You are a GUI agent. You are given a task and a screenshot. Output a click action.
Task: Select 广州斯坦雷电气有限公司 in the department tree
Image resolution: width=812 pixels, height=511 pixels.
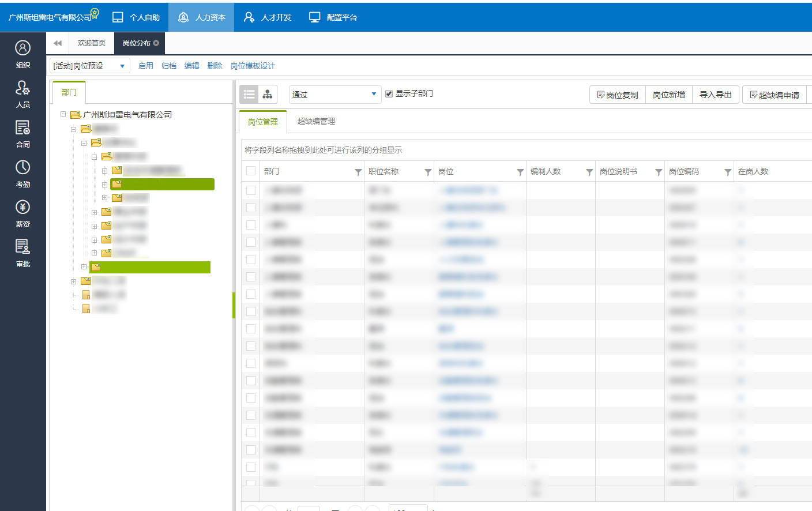pyautogui.click(x=127, y=115)
